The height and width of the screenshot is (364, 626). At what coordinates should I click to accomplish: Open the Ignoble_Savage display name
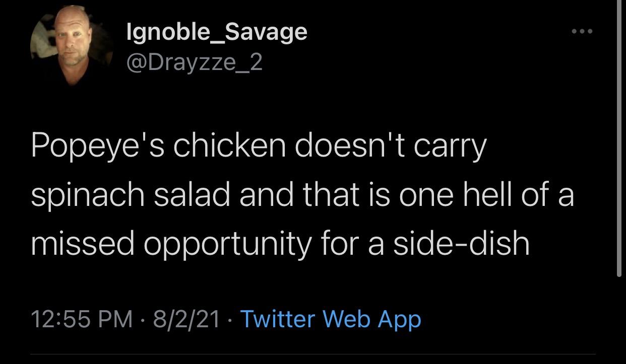[216, 32]
